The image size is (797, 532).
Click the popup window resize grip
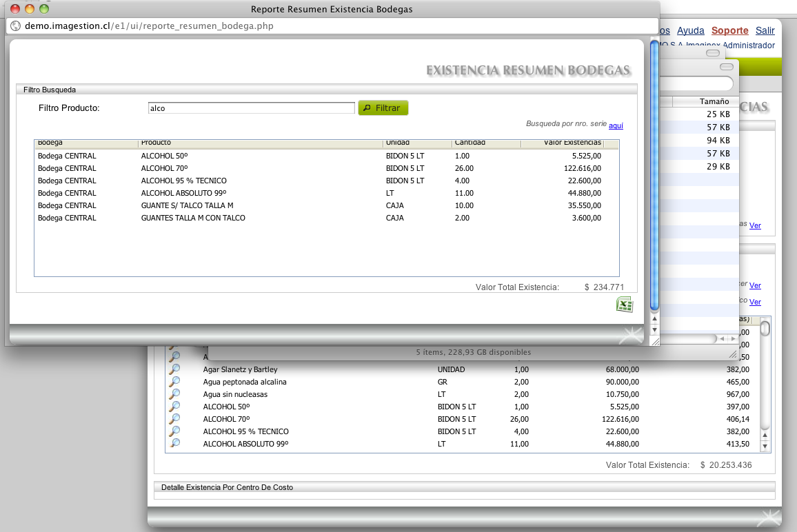click(655, 342)
